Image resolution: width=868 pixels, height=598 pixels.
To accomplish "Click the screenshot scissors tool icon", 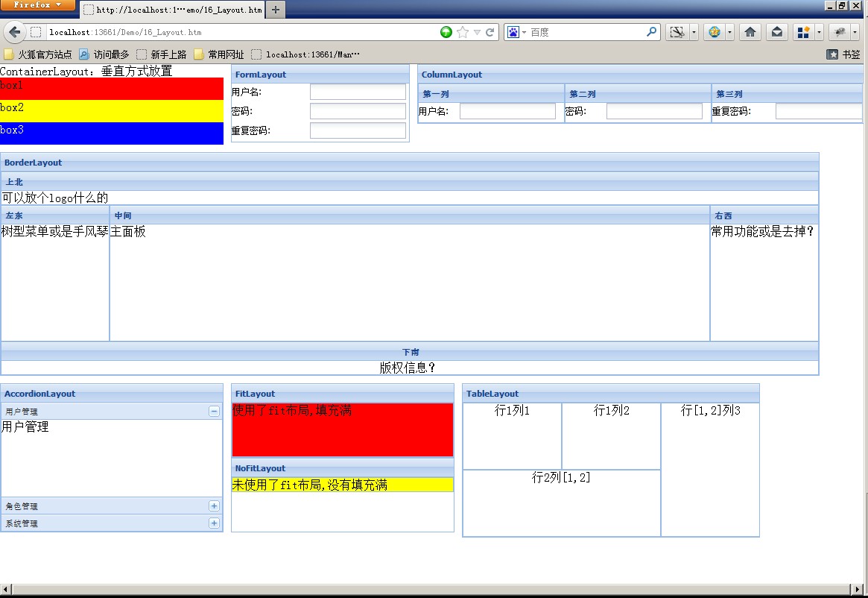I will pos(677,32).
